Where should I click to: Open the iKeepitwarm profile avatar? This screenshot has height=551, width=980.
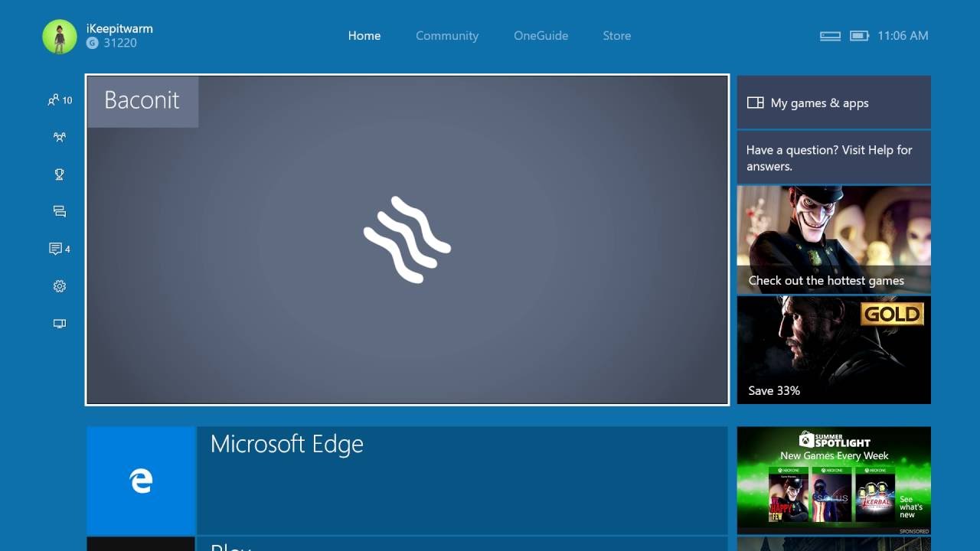pyautogui.click(x=60, y=37)
